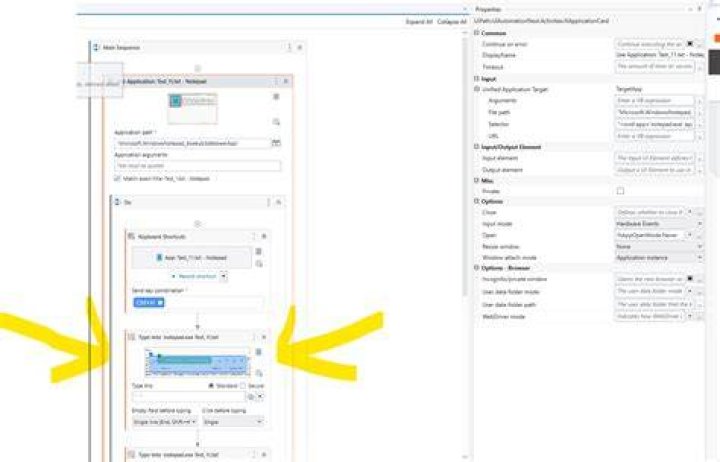Toggle the Private checkbox in Misc
This screenshot has height=462, width=720.
click(620, 191)
